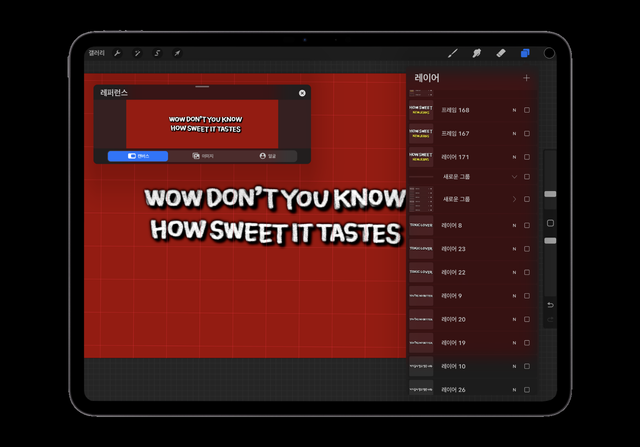This screenshot has width=640, height=447.
Task: Select the Brush tool
Action: (x=452, y=53)
